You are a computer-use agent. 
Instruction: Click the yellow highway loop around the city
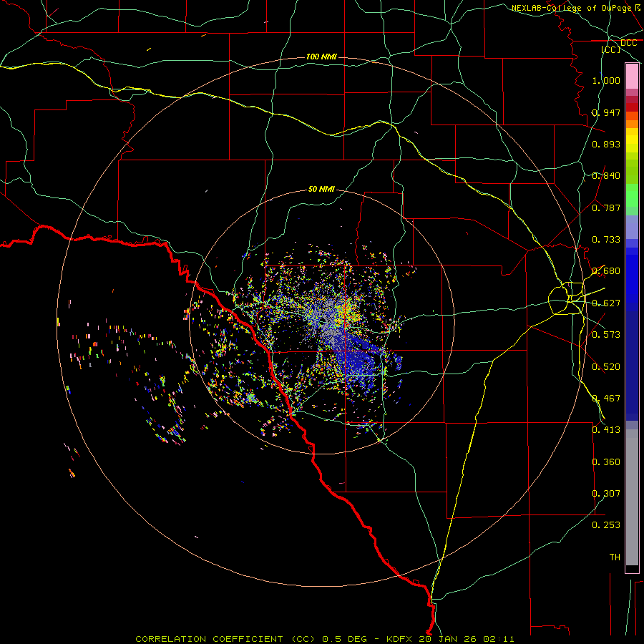coord(566,298)
